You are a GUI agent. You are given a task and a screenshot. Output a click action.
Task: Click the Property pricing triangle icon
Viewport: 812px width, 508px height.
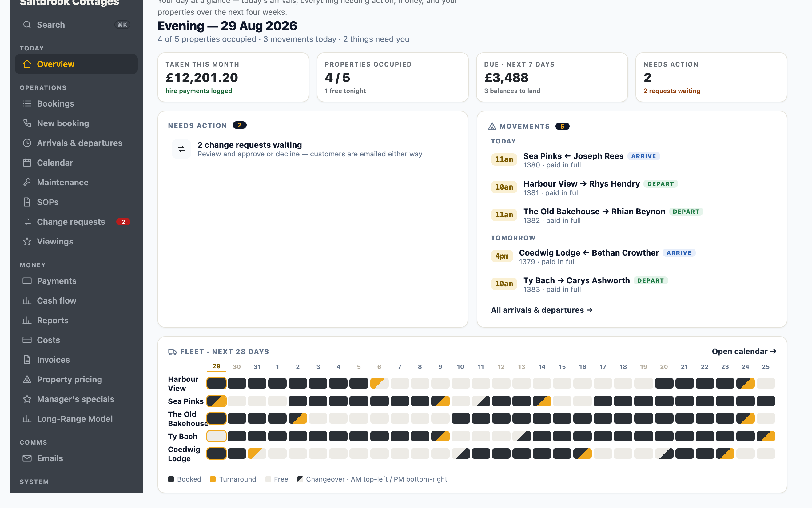27,379
